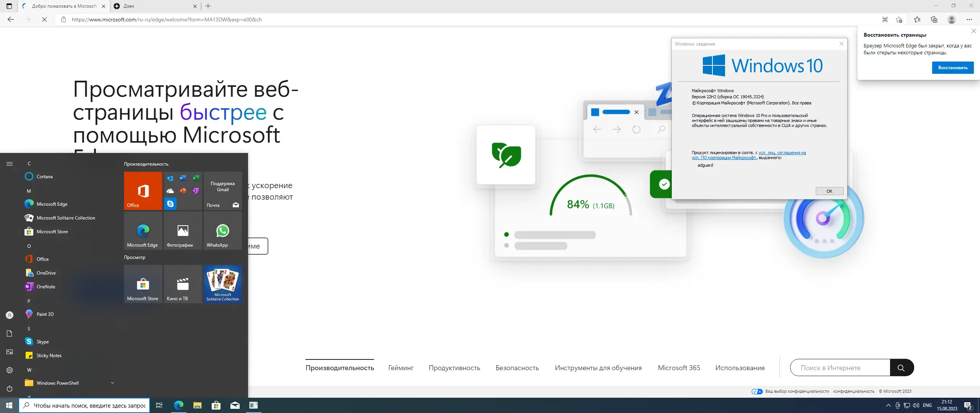Open the Mail app from the taskbar
The height and width of the screenshot is (413, 980).
coord(235,405)
